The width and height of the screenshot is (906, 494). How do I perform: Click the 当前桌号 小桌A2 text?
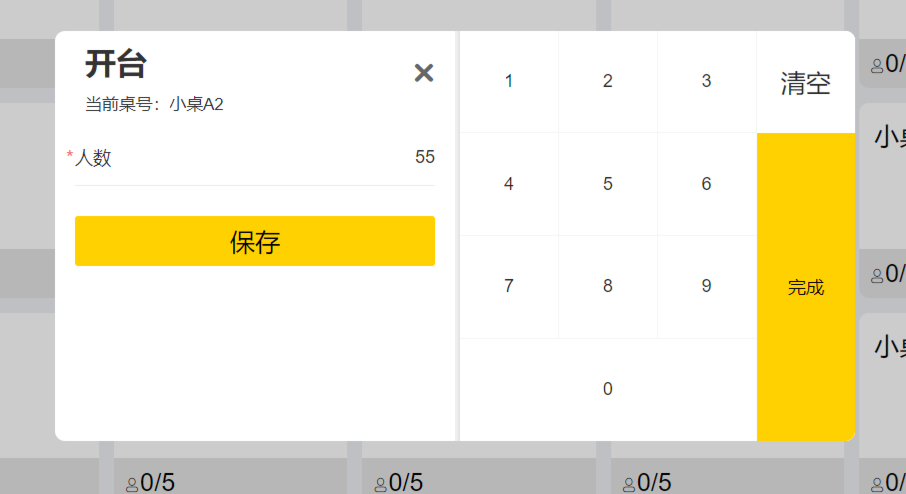point(154,105)
